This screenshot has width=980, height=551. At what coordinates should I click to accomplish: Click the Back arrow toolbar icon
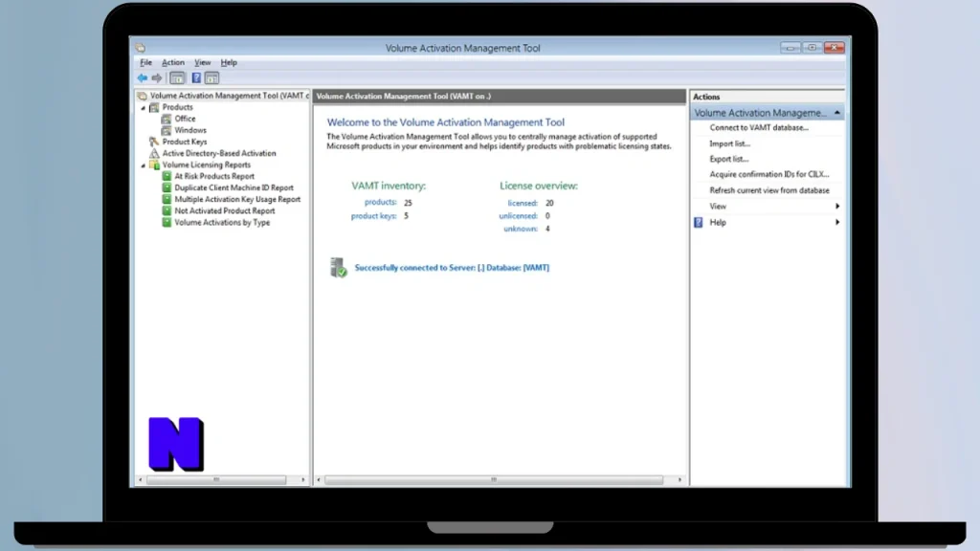coord(143,78)
